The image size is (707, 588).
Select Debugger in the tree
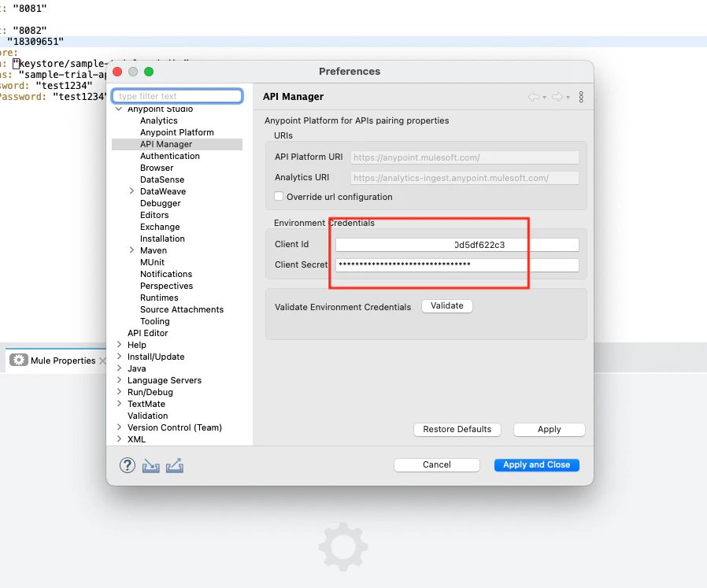click(160, 203)
